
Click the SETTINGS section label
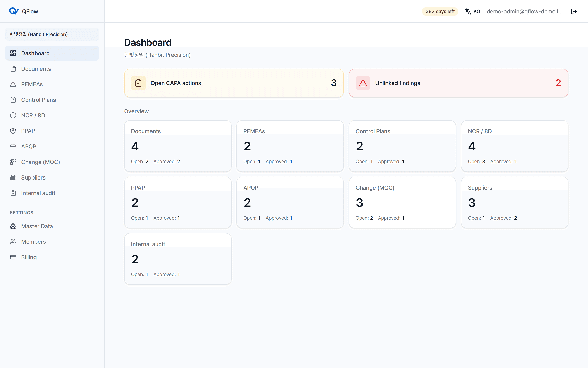[x=22, y=212]
